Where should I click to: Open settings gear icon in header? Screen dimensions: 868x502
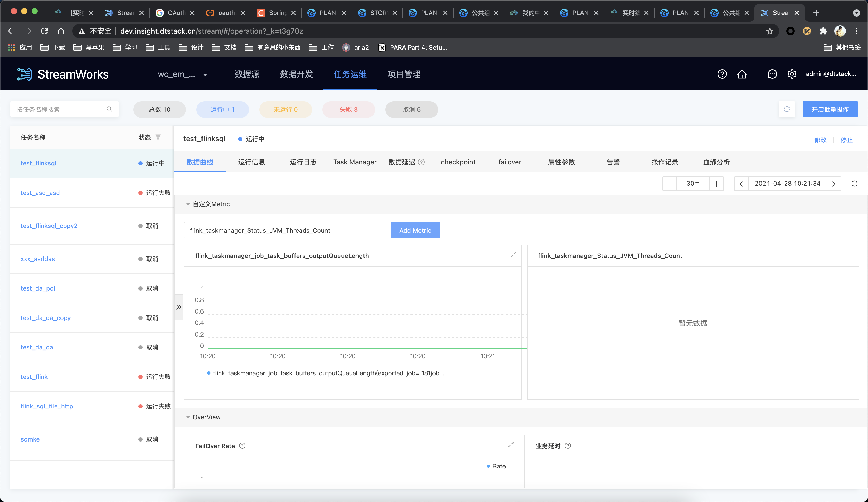(x=792, y=74)
